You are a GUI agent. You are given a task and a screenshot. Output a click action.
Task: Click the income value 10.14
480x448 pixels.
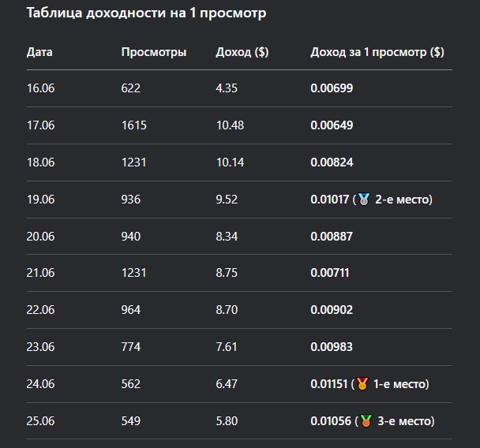(230, 162)
